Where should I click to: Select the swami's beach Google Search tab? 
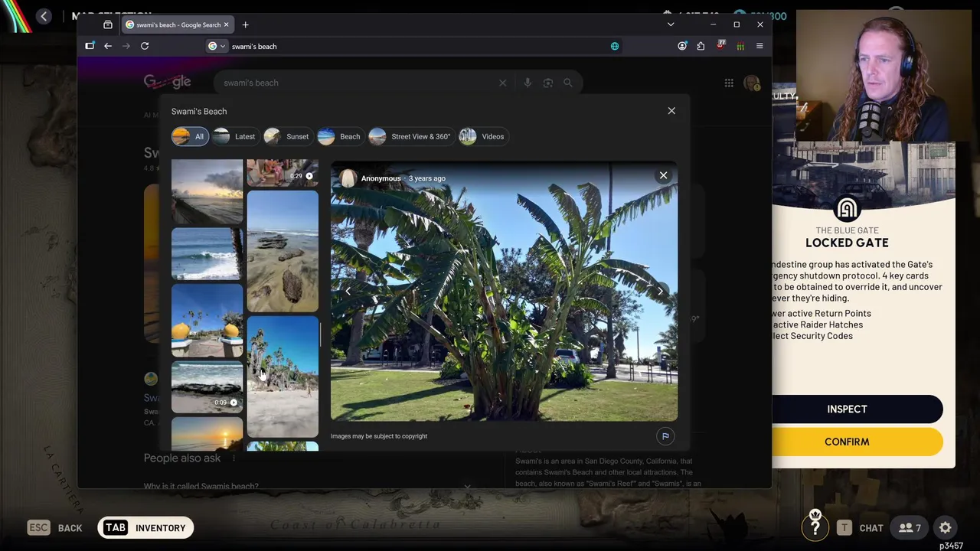(x=178, y=24)
